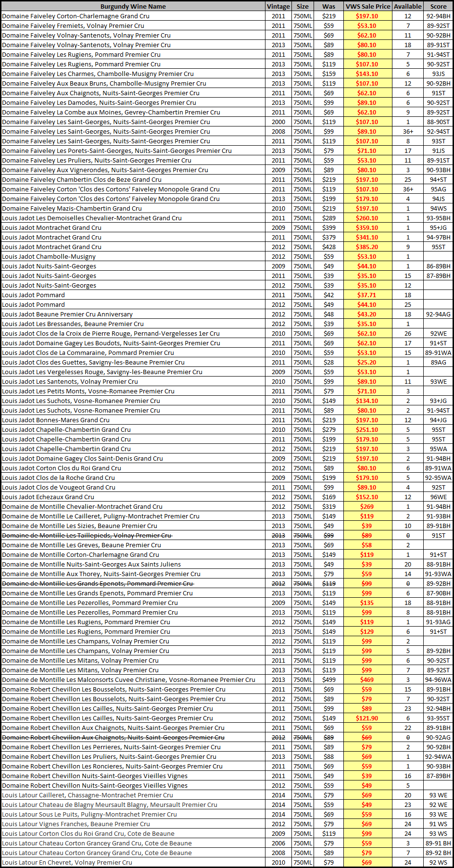
Task: Click Louis Latour Chateau de Blagny Meursault
Action: coord(110,805)
